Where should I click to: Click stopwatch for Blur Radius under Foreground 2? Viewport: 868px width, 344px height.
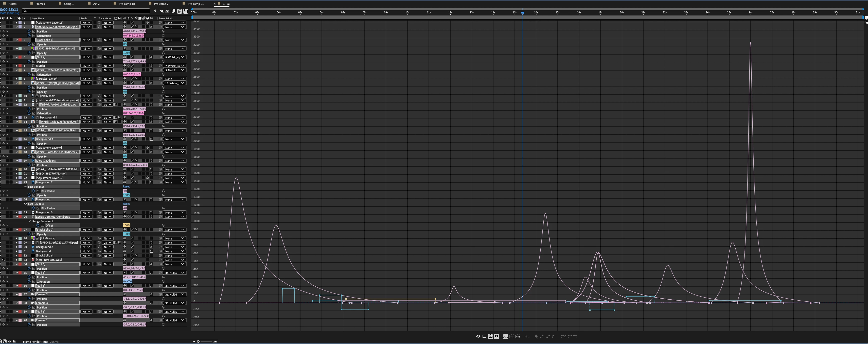pyautogui.click(x=33, y=191)
